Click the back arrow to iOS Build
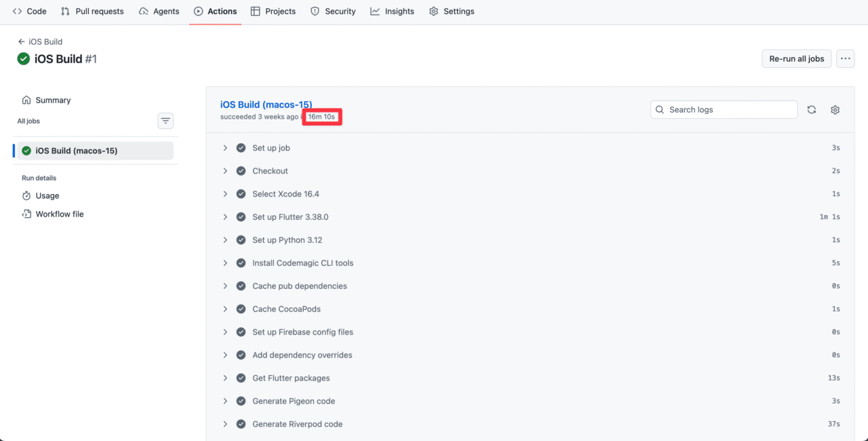Screen dimensions: 868x441 click(x=22, y=41)
